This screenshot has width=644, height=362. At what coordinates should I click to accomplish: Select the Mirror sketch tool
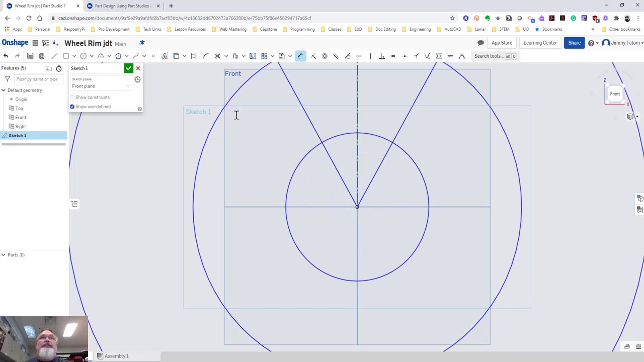253,56
